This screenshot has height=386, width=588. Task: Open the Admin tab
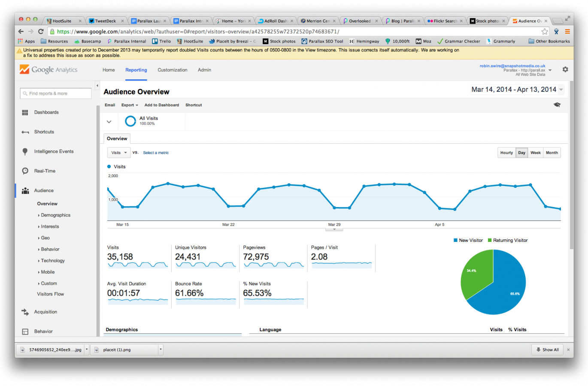click(204, 70)
